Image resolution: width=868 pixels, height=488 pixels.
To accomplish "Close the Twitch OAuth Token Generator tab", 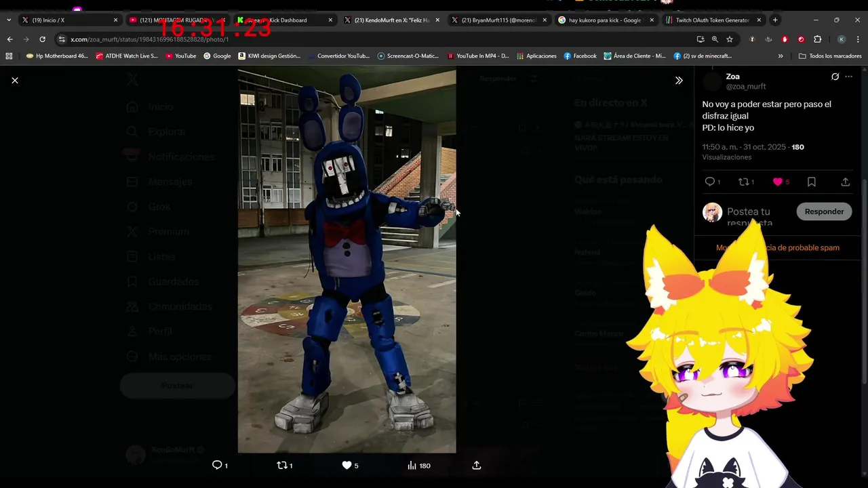I will click(759, 20).
